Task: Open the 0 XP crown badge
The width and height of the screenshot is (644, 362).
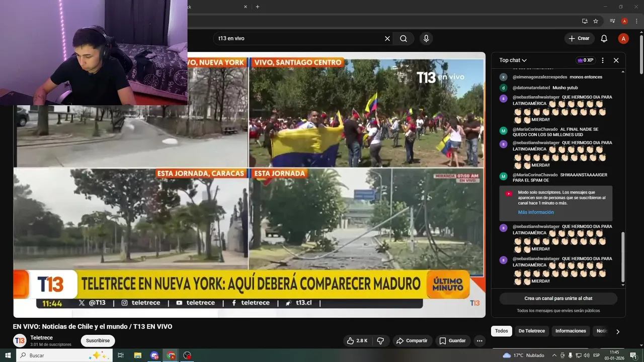Action: [x=586, y=60]
